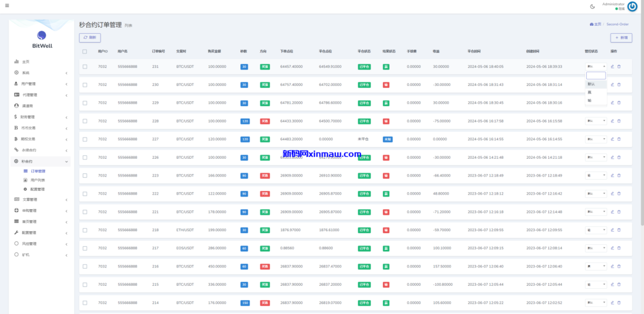Open the 管控状态 dropdown for order 228

click(x=596, y=121)
